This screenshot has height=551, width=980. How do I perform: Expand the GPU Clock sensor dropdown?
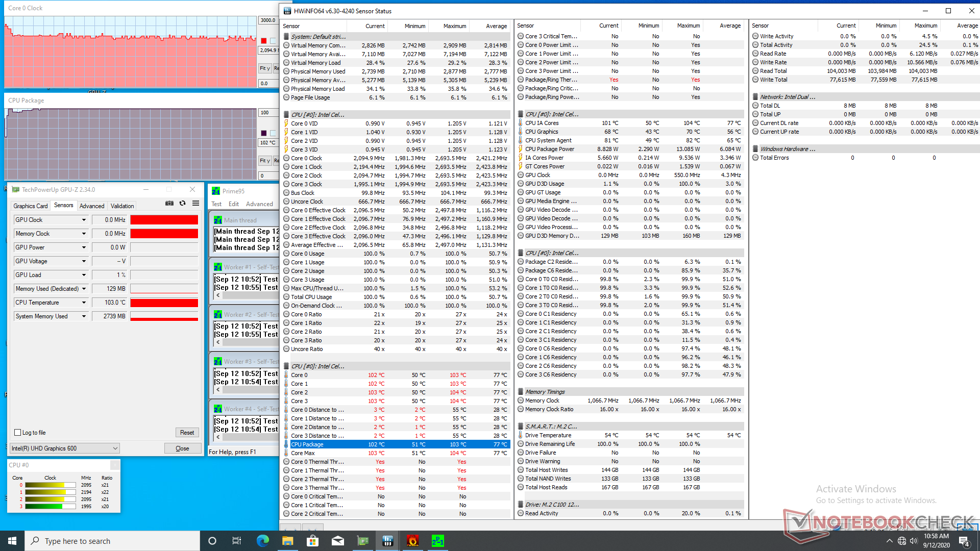[84, 220]
